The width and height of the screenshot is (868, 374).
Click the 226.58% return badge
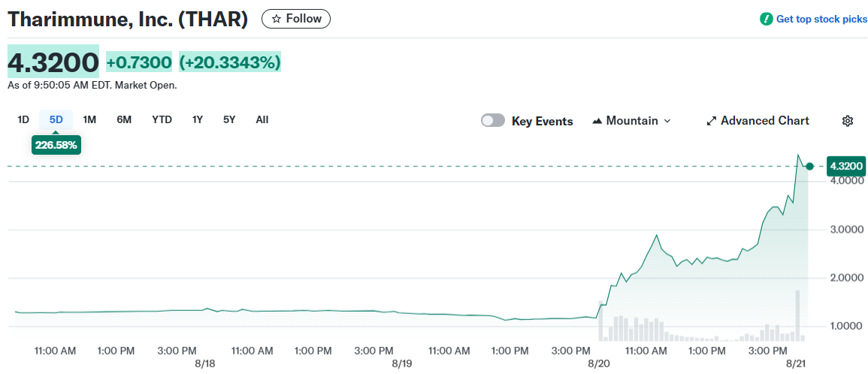tap(56, 146)
